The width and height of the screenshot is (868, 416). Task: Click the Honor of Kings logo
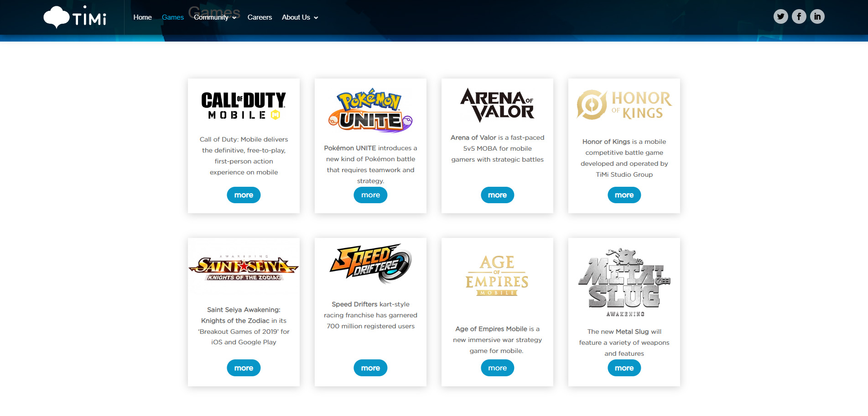(x=624, y=105)
